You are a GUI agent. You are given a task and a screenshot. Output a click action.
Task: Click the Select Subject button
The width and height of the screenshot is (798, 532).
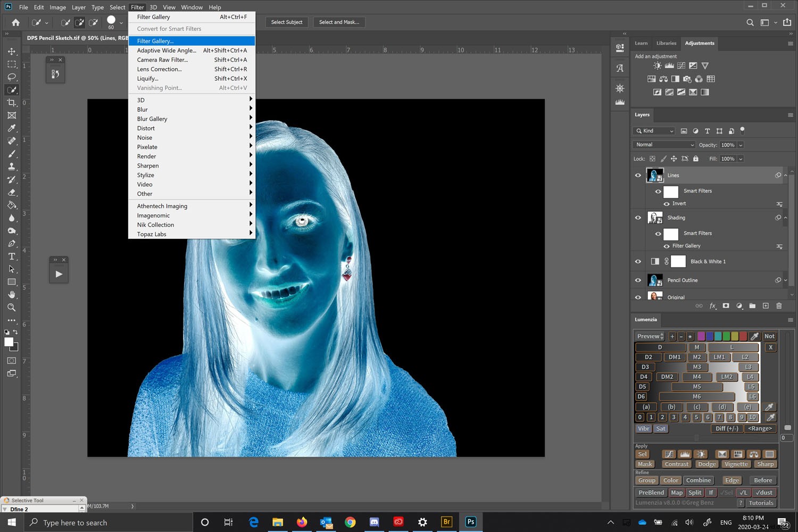286,22
